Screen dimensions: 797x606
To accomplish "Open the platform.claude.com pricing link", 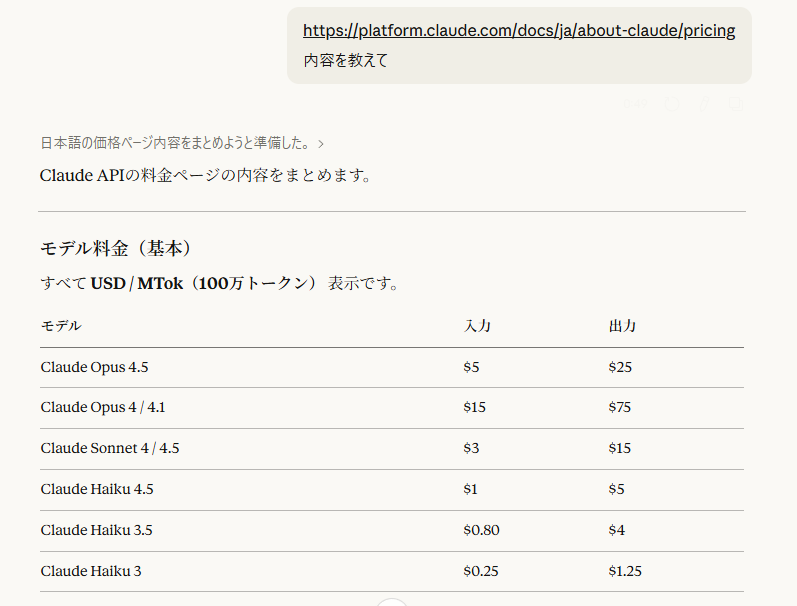I will coord(519,30).
